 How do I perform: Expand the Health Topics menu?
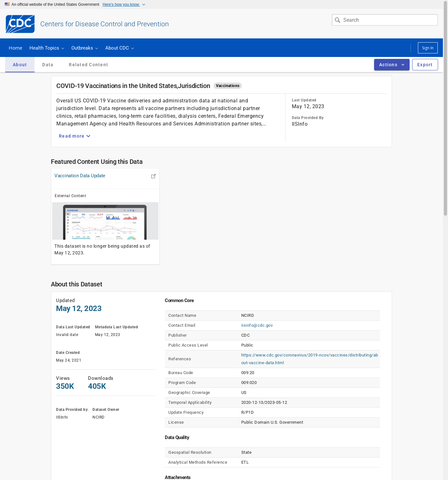tap(47, 48)
